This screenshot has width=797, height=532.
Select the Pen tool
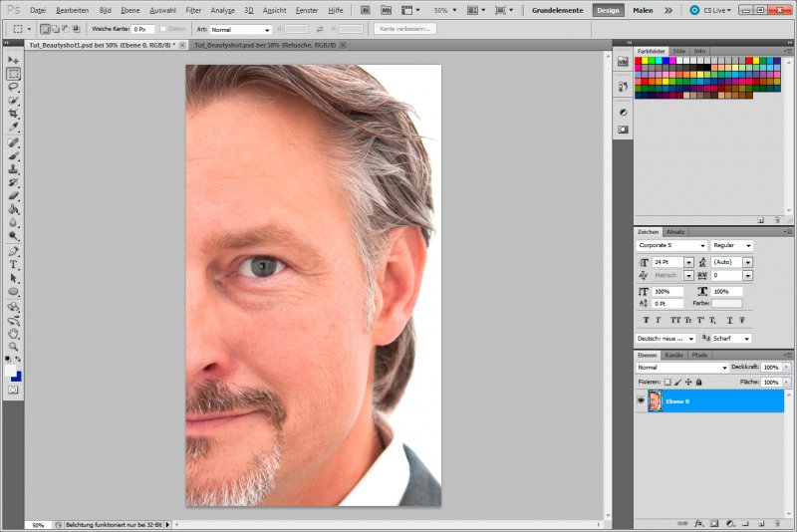coord(13,251)
